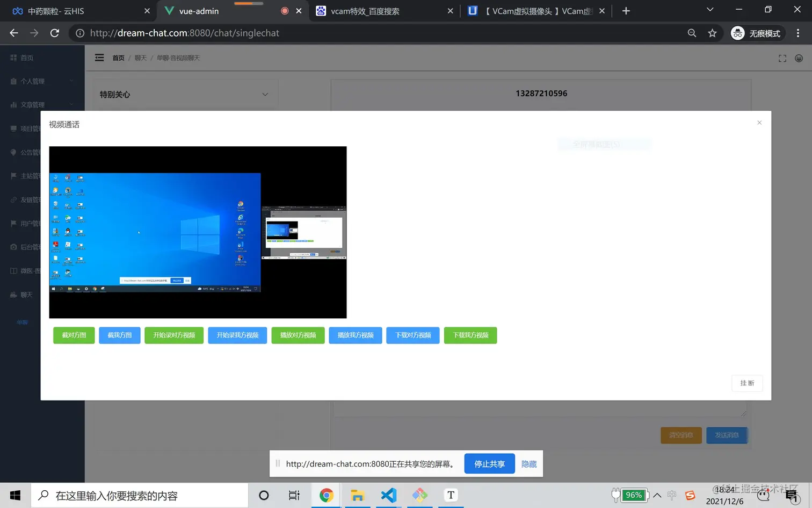Image resolution: width=812 pixels, height=508 pixels.
Task: Switch to the 中药颗粒- 云HIS tab
Action: pyautogui.click(x=78, y=11)
